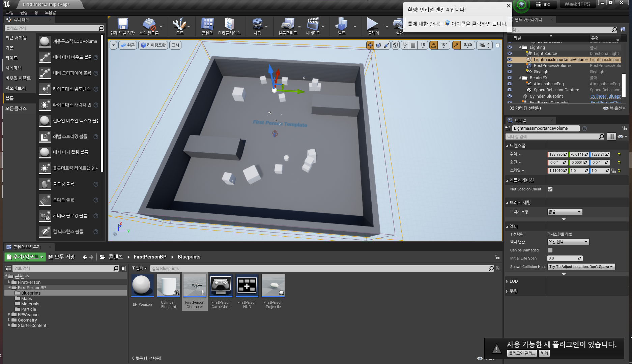Toggle surface snapping icon in viewport

pyautogui.click(x=405, y=45)
